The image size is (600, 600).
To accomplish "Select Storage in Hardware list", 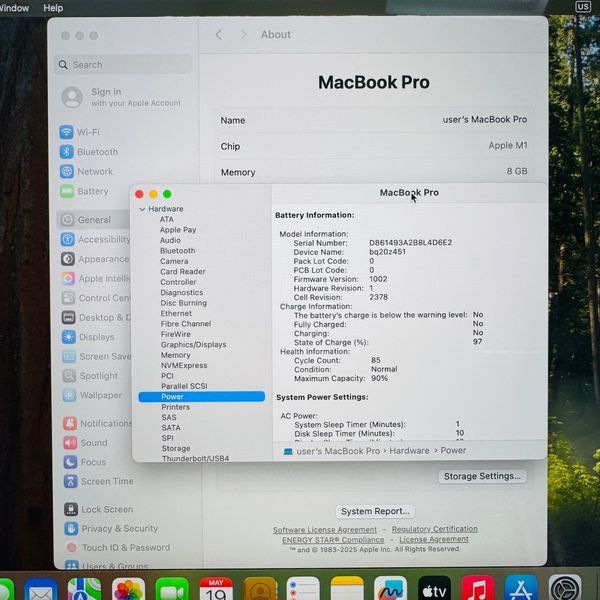I will click(176, 448).
